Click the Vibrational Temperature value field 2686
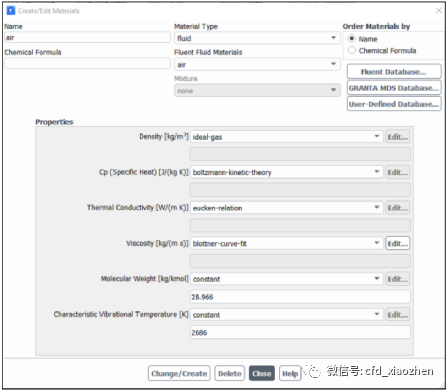447x390 pixels. click(300, 332)
